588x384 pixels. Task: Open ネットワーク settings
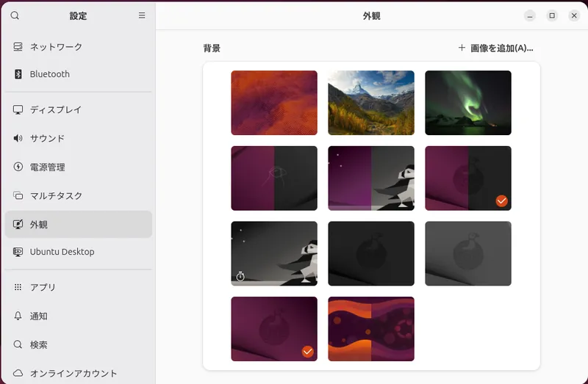(x=79, y=47)
